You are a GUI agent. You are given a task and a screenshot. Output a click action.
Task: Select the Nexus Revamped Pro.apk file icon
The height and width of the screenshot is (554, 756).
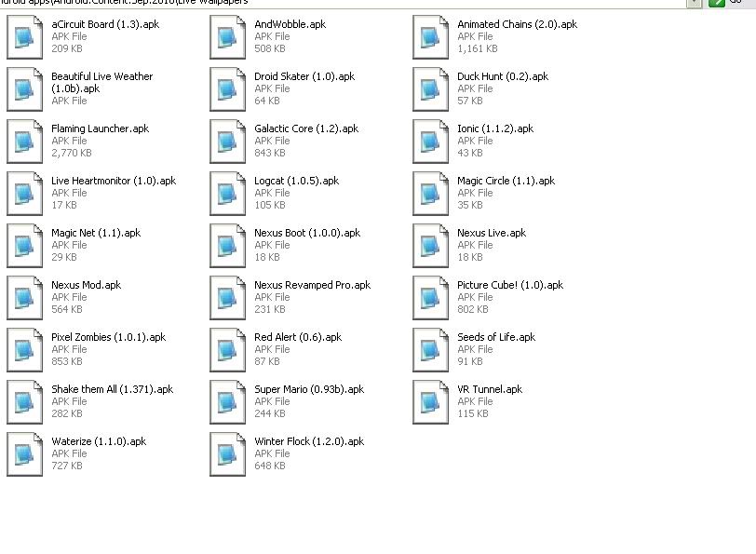(227, 298)
